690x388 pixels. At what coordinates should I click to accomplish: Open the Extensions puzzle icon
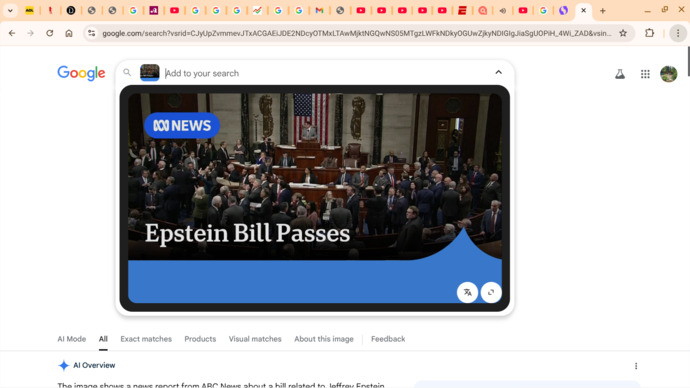[650, 33]
